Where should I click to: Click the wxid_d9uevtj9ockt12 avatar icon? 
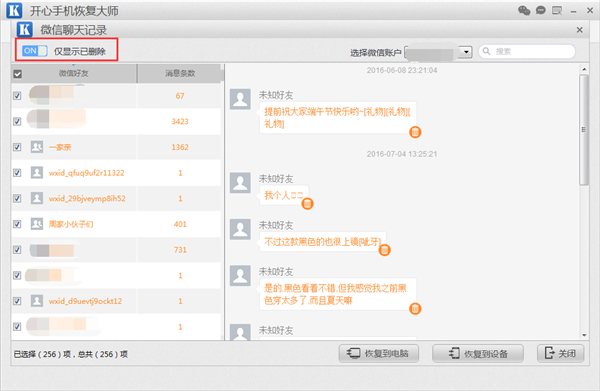tap(37, 301)
